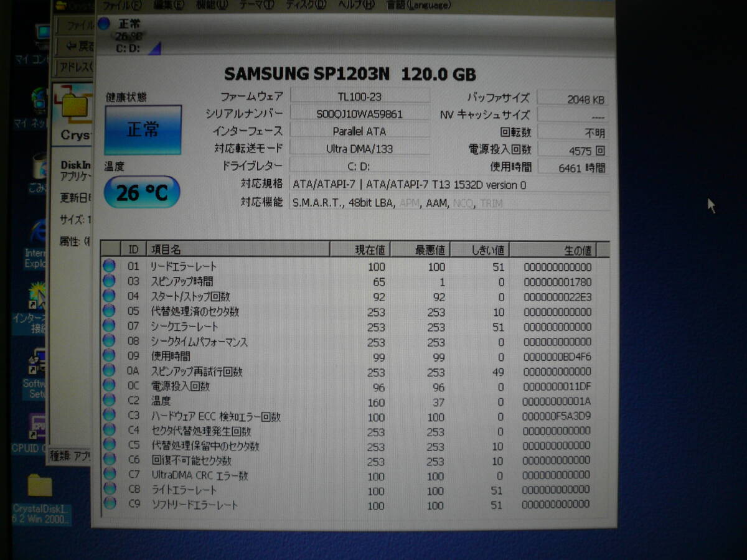The height and width of the screenshot is (560, 747).
Task: Click the 最悪値 column header
Action: click(x=419, y=250)
